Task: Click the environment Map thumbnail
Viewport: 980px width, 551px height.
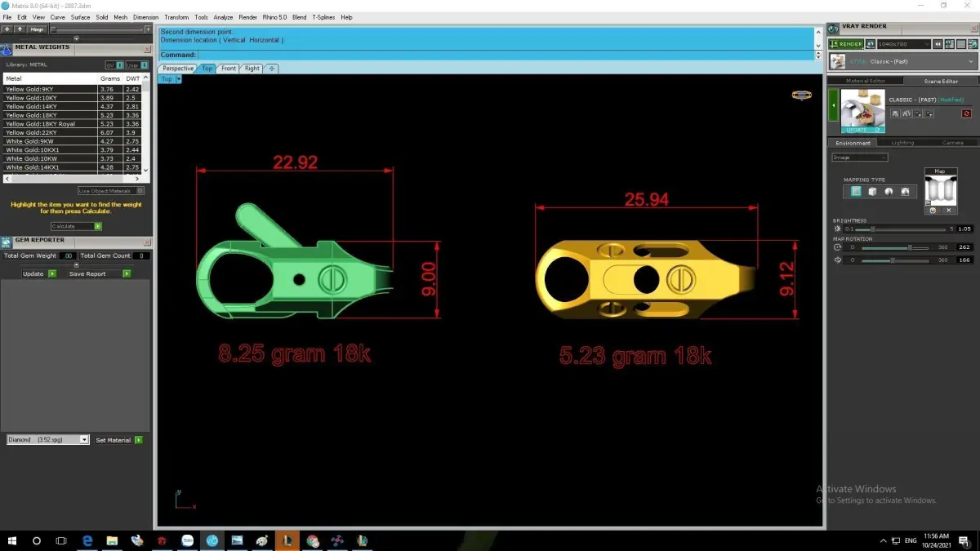Action: (940, 190)
